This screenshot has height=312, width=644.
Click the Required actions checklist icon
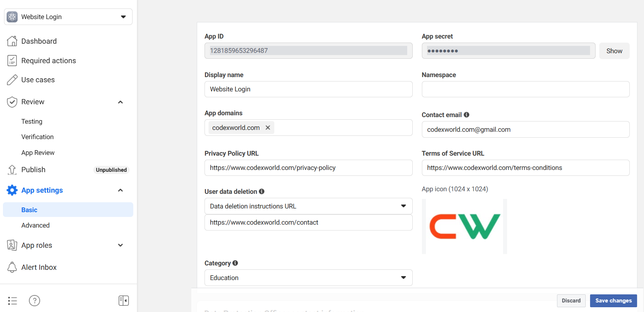tap(12, 61)
